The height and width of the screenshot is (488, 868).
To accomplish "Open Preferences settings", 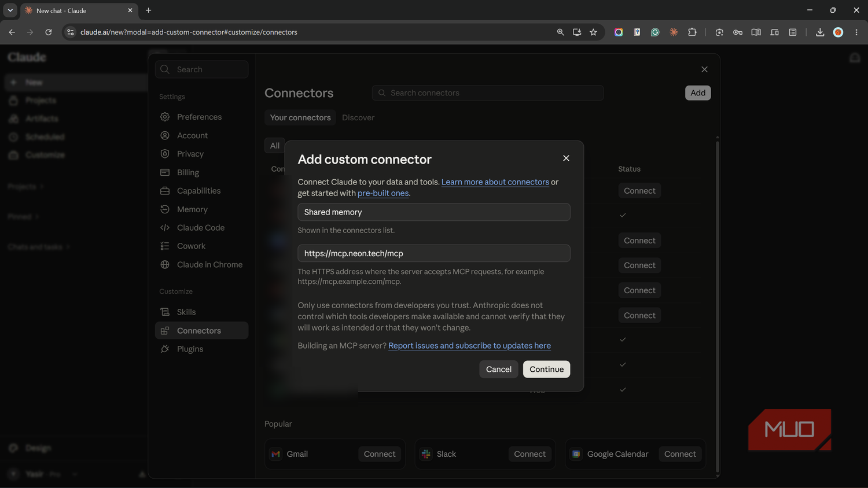I will [x=201, y=117].
